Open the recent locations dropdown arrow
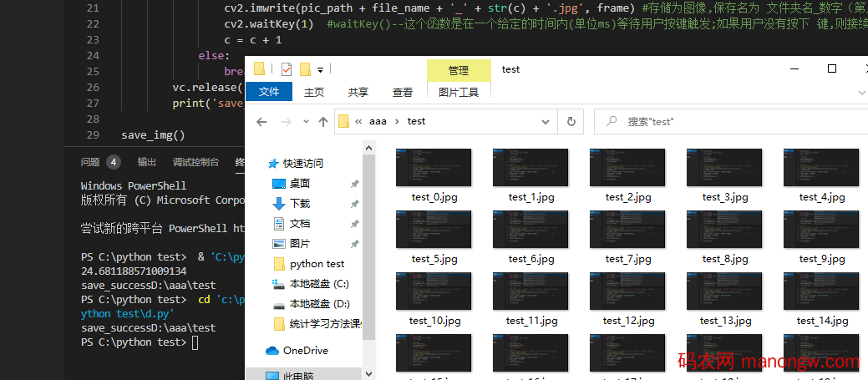Viewport: 868px width, 380px height. (x=304, y=122)
